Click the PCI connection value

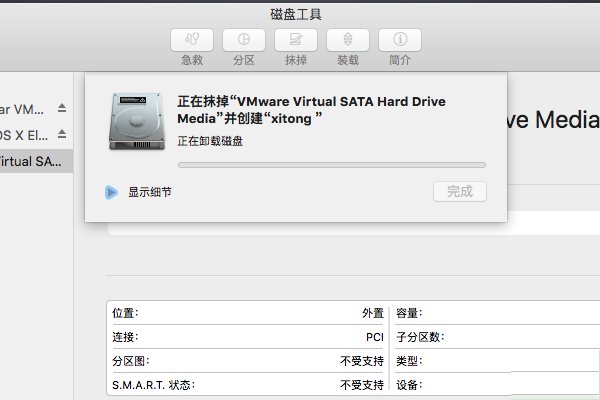[x=375, y=337]
